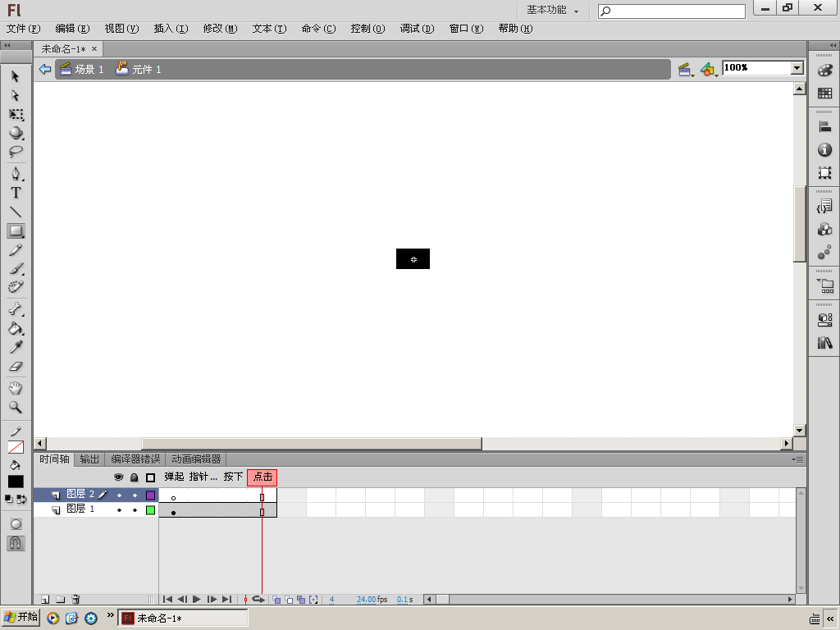Toggle outline square of 图层 1
The height and width of the screenshot is (630, 840).
tap(151, 510)
